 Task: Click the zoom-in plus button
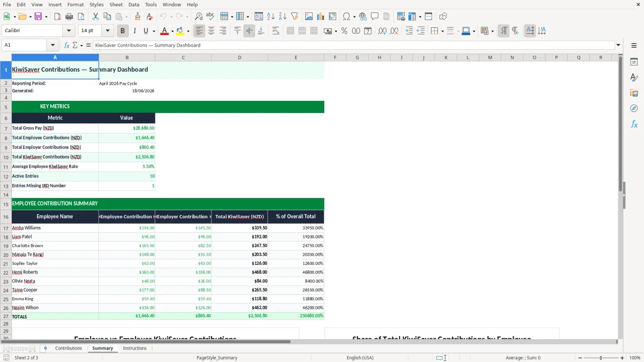[x=623, y=358]
